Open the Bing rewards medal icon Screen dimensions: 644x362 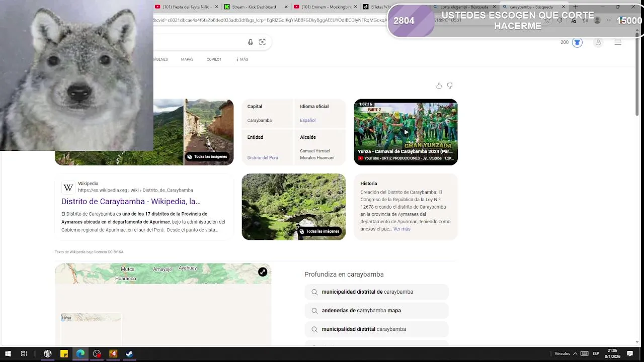point(577,42)
